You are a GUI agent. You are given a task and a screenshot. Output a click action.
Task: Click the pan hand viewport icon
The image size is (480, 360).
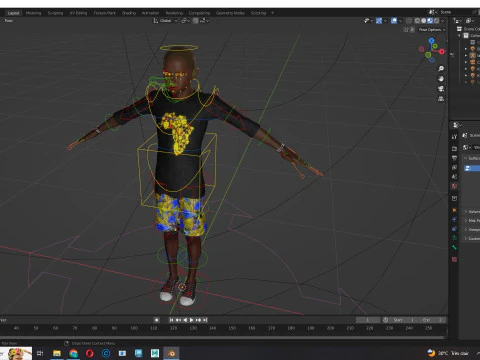441,79
